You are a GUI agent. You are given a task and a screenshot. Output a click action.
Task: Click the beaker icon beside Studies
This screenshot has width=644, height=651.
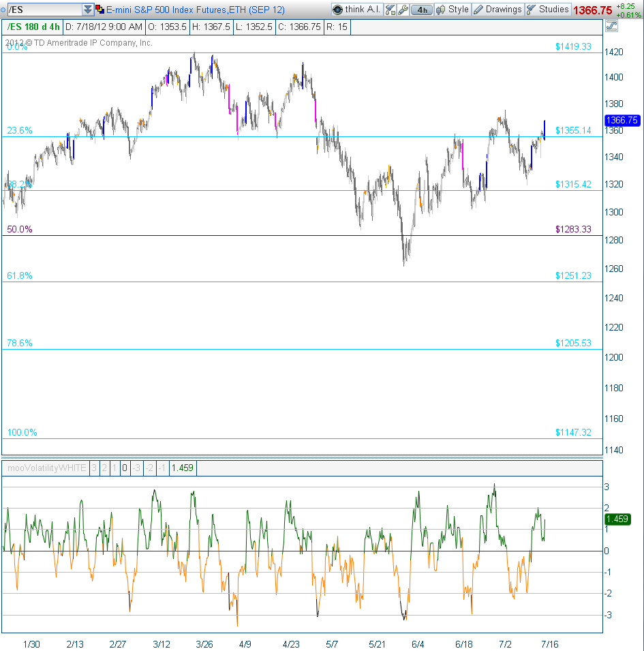(530, 10)
